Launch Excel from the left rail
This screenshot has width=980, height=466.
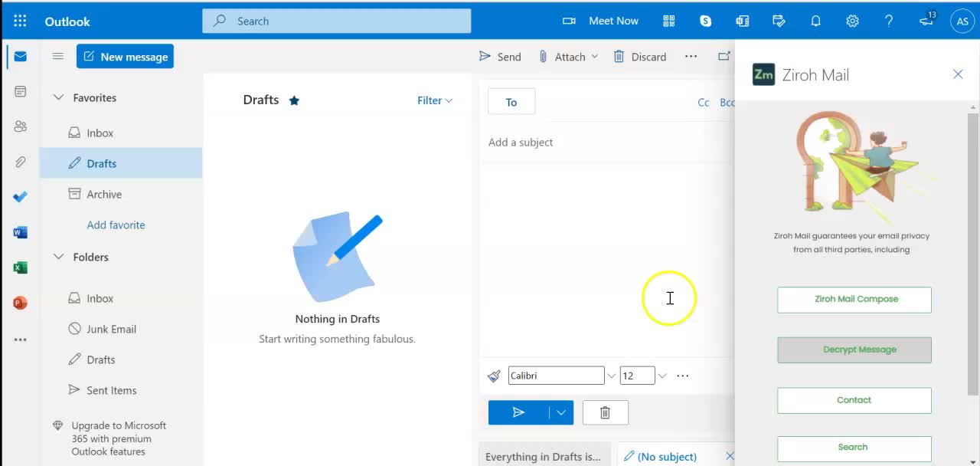pos(21,267)
